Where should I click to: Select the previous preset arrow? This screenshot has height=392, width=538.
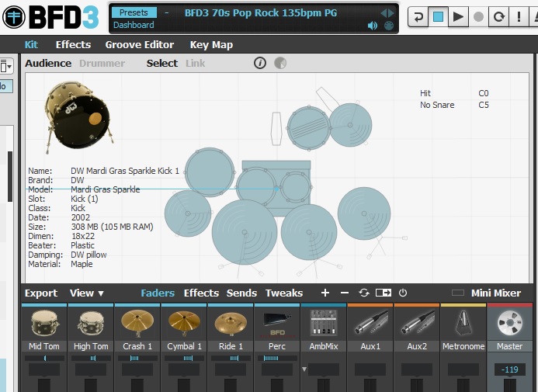[x=384, y=13]
